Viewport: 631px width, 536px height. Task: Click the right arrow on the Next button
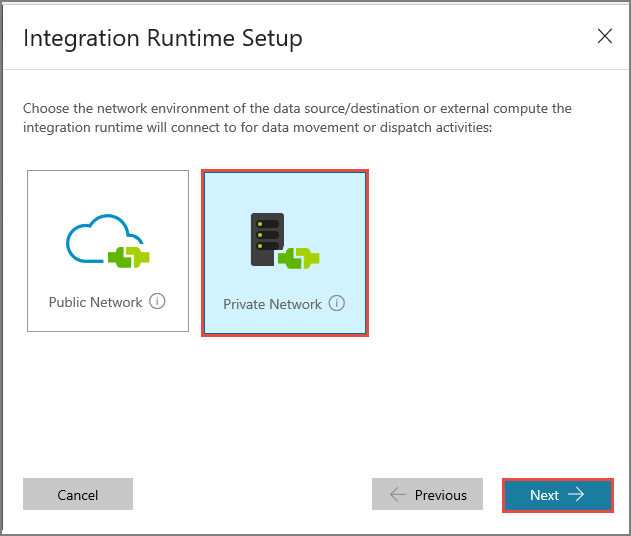pyautogui.click(x=575, y=495)
